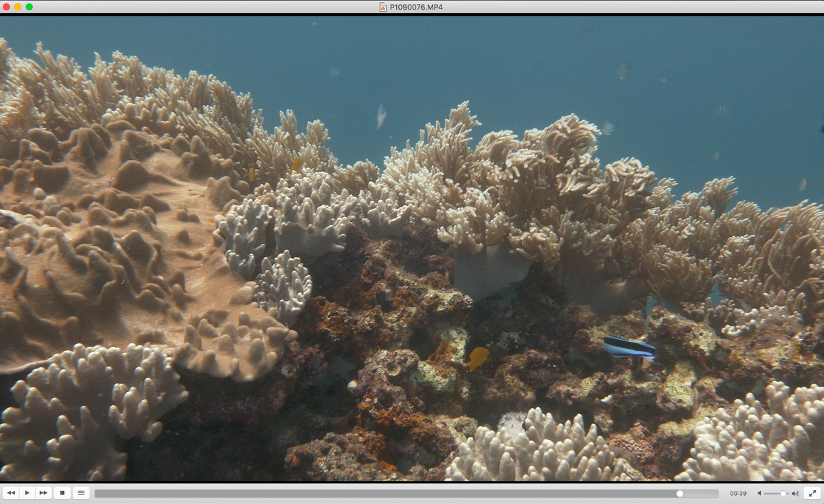This screenshot has height=504, width=824.
Task: Close the video window
Action: [6, 7]
